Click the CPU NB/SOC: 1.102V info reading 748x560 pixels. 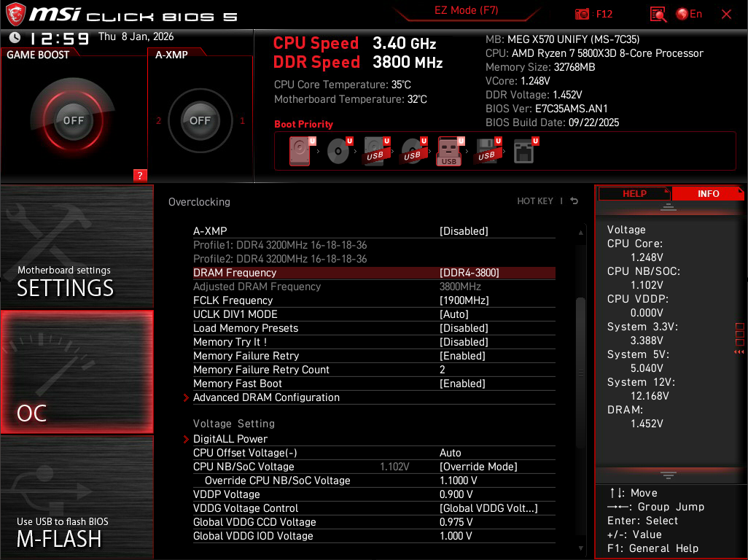click(x=643, y=278)
